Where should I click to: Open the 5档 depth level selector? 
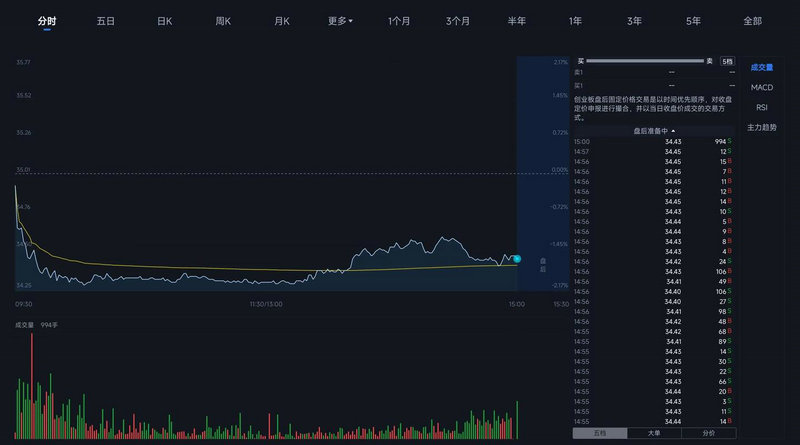click(726, 61)
